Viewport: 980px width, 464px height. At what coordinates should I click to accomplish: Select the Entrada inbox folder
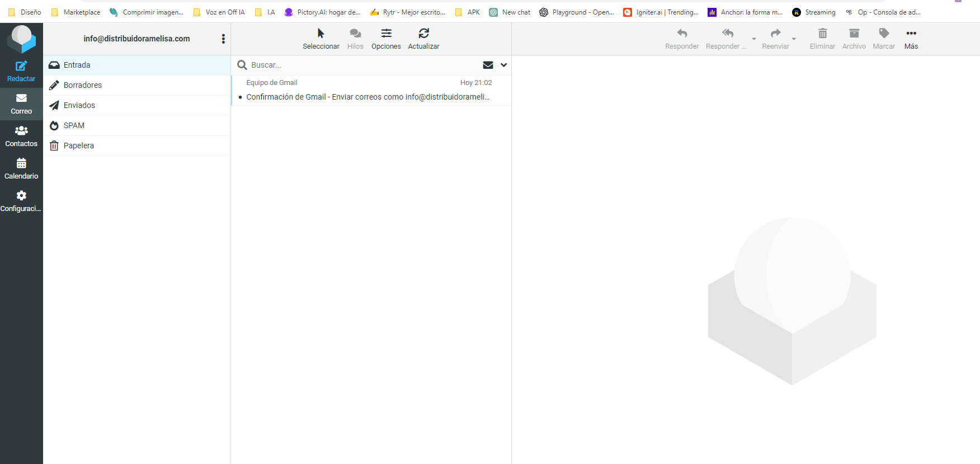pyautogui.click(x=137, y=65)
